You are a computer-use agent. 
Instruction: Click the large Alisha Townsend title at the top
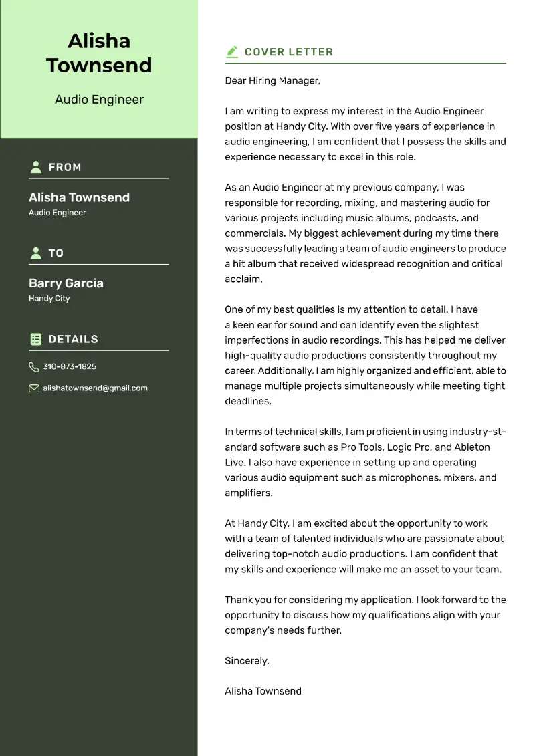99,53
